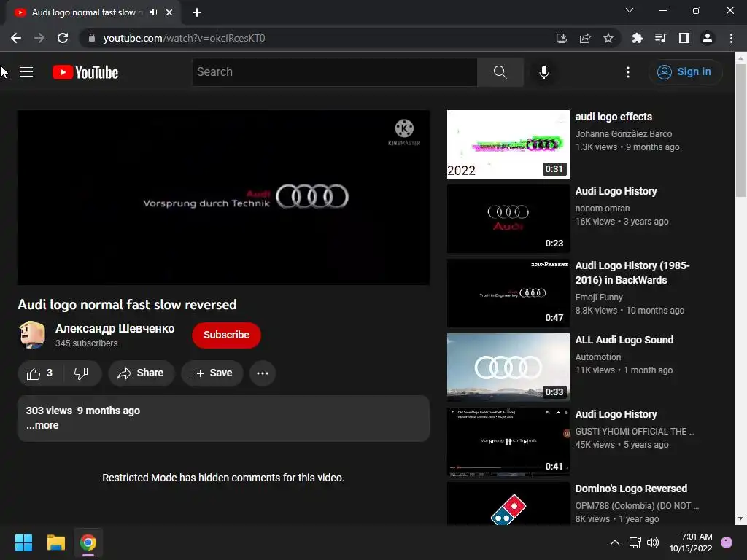The image size is (747, 560).
Task: Reload the page
Action: [63, 38]
